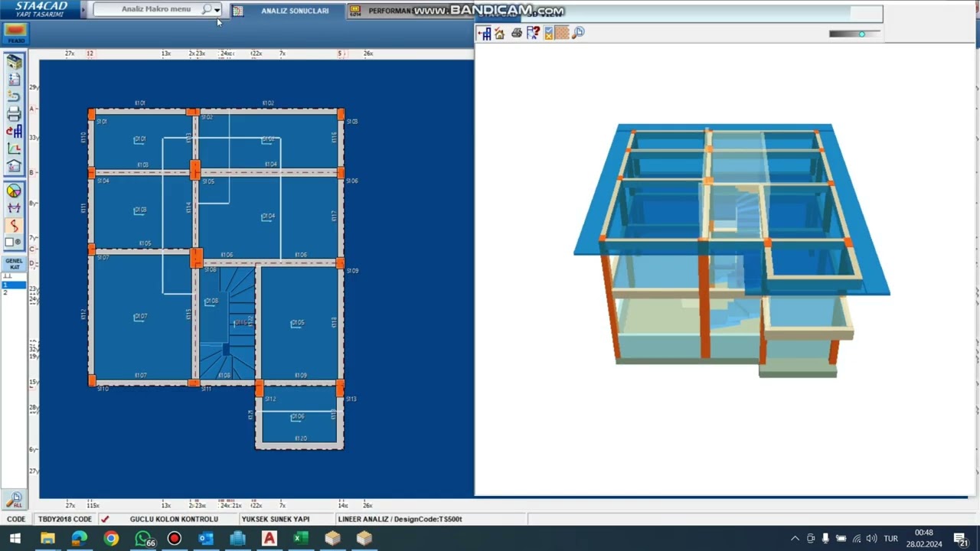Click the D105 slab label in plan

(x=298, y=323)
